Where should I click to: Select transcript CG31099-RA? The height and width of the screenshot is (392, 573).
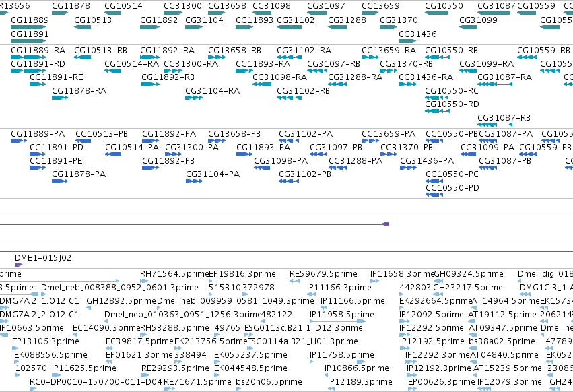(x=468, y=71)
